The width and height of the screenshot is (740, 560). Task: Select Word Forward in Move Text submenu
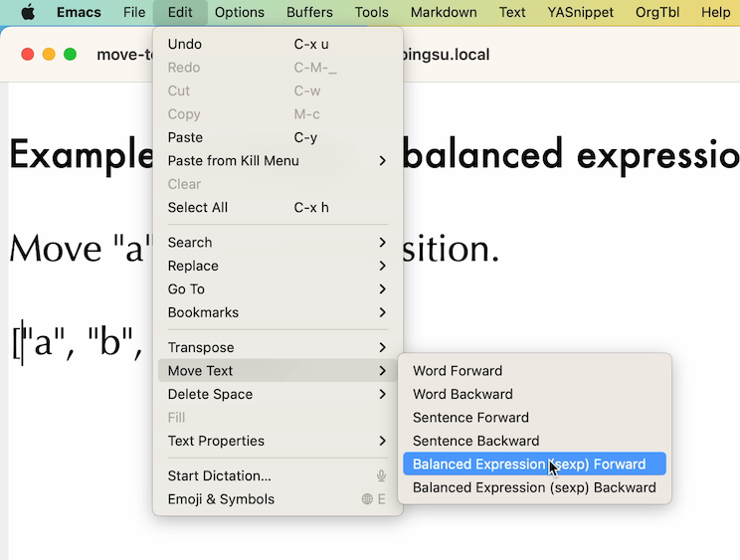pyautogui.click(x=535, y=371)
